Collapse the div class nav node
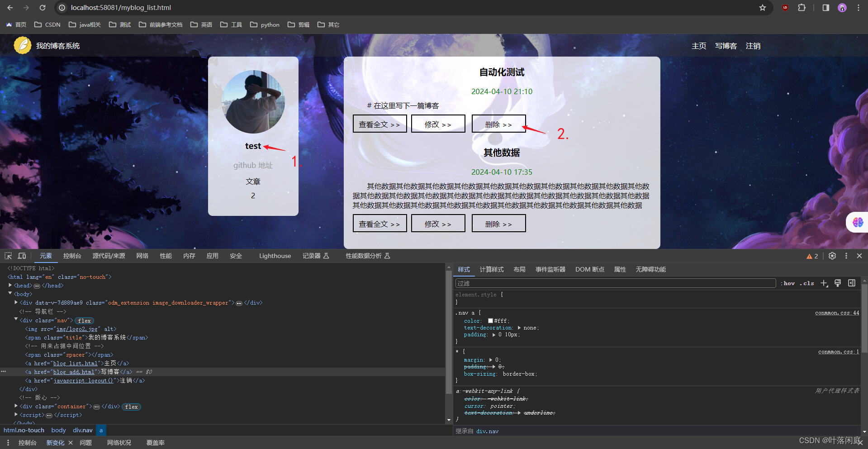Screen dimensions: 868x449 [16, 320]
